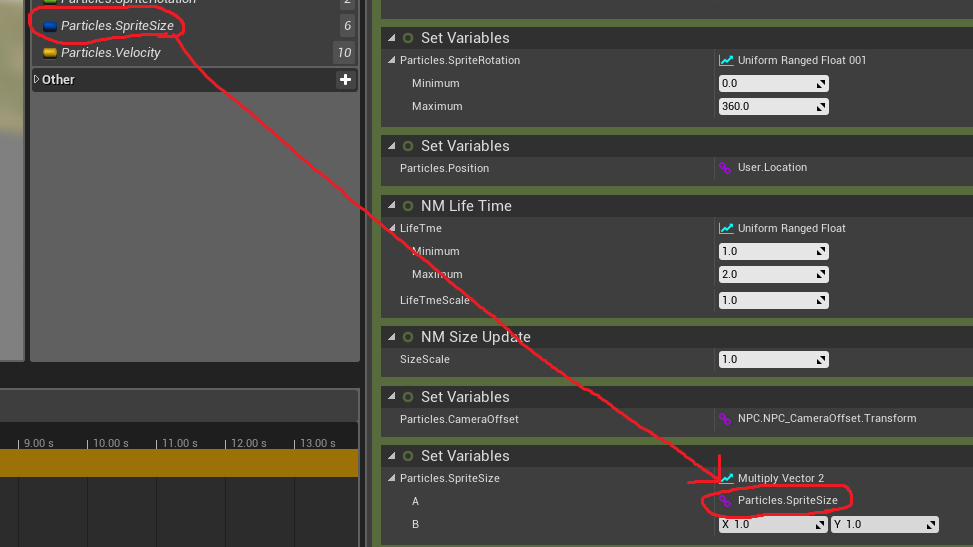Click the Particles.SpriteSize link icon for input A

725,500
